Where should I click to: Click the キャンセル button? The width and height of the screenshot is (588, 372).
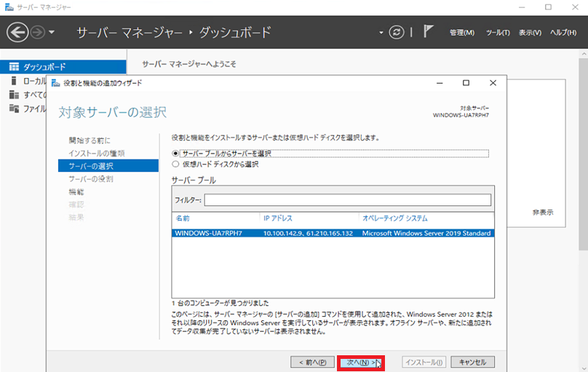[472, 362]
